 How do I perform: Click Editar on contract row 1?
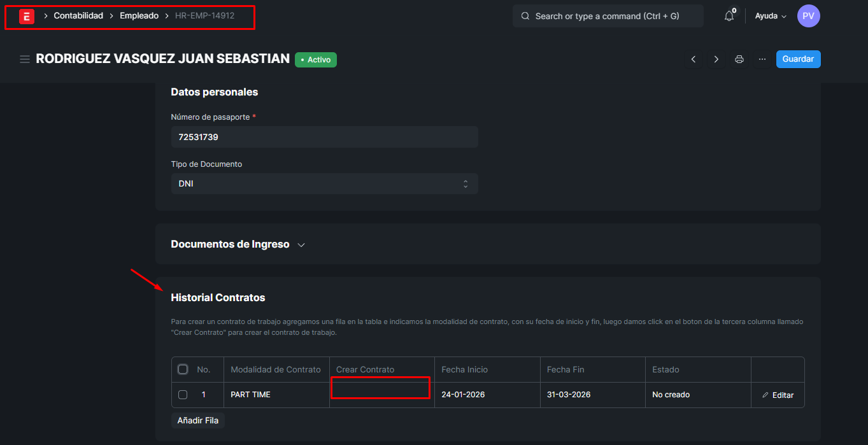(x=778, y=395)
